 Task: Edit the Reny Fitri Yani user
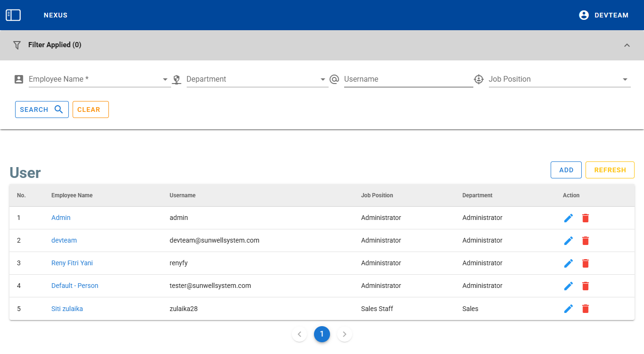(x=569, y=263)
